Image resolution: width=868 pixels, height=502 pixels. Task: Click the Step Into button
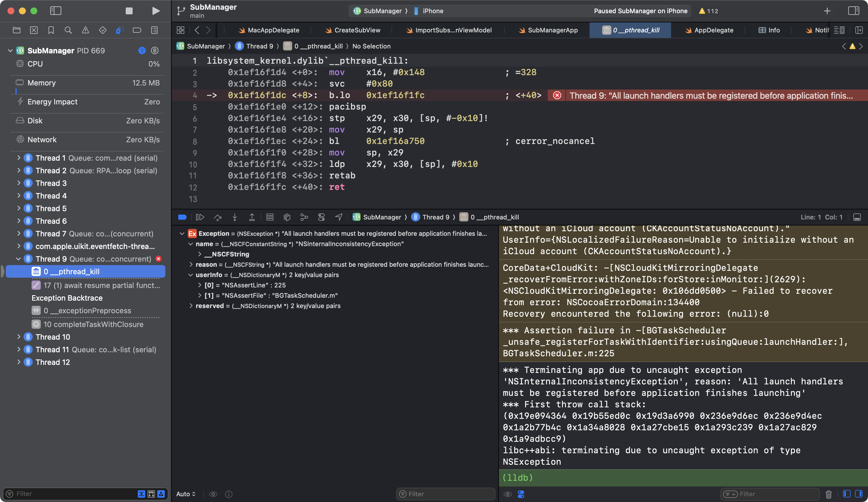235,217
